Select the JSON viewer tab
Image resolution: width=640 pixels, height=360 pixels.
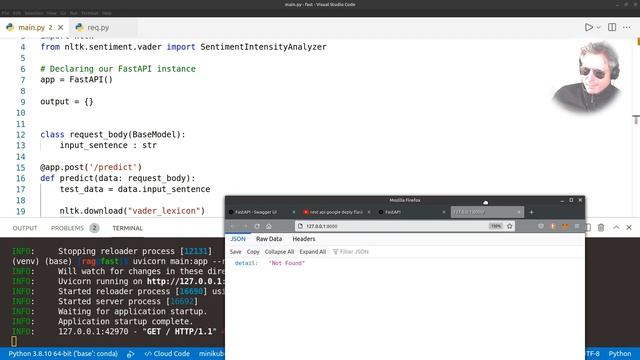coord(238,239)
